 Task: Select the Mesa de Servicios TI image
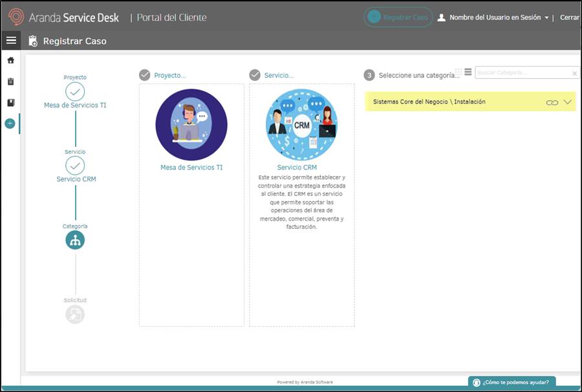[191, 124]
